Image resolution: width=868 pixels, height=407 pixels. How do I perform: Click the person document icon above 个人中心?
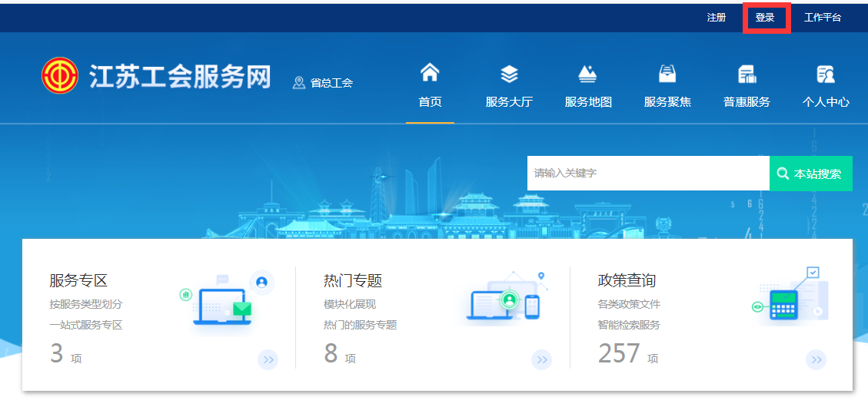point(826,74)
